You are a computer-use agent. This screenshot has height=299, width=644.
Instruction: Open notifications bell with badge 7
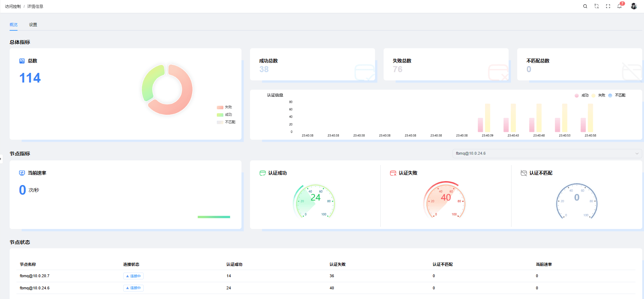click(x=620, y=6)
